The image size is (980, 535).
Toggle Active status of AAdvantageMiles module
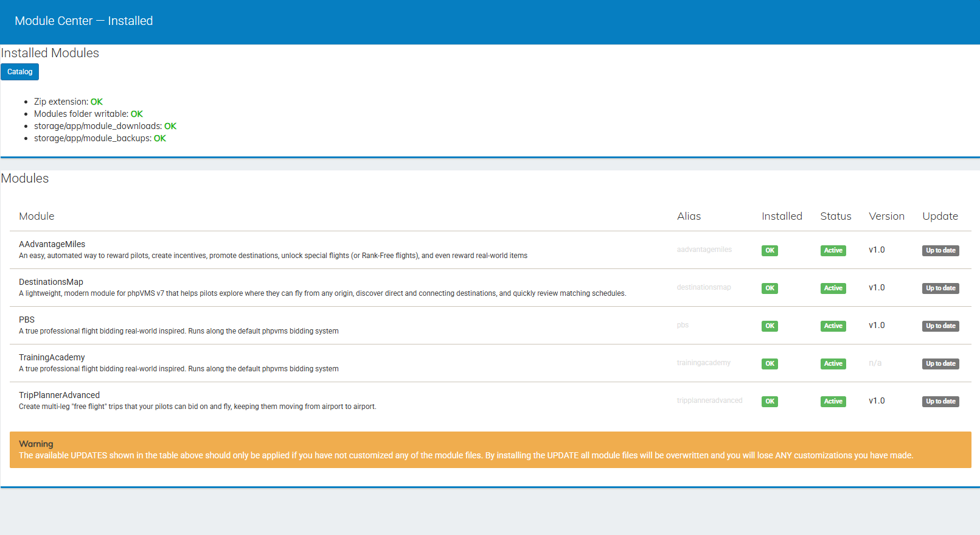(x=833, y=251)
